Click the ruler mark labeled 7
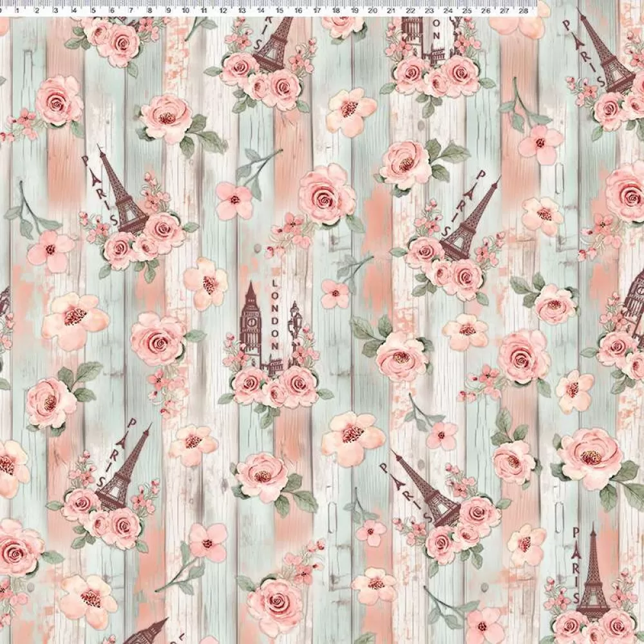644x644 pixels. tap(131, 11)
